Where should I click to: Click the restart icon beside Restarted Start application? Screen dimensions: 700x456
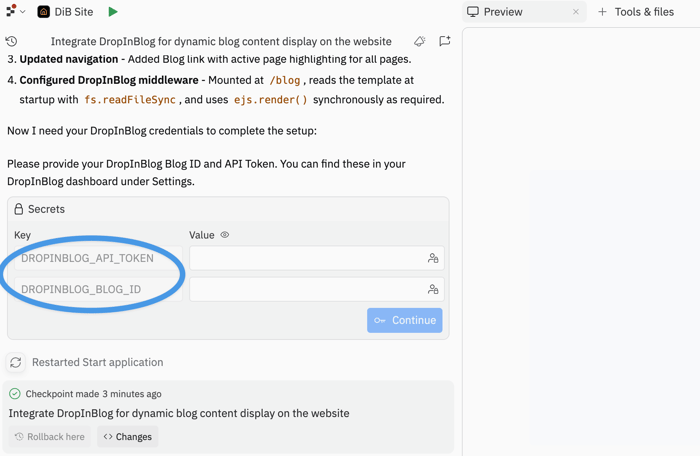[x=16, y=362]
